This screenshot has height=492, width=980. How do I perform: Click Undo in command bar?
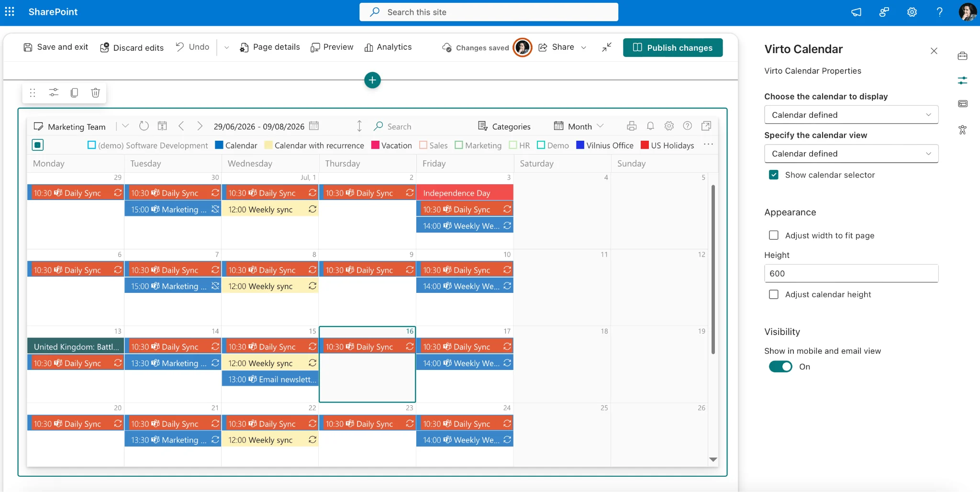tap(192, 47)
